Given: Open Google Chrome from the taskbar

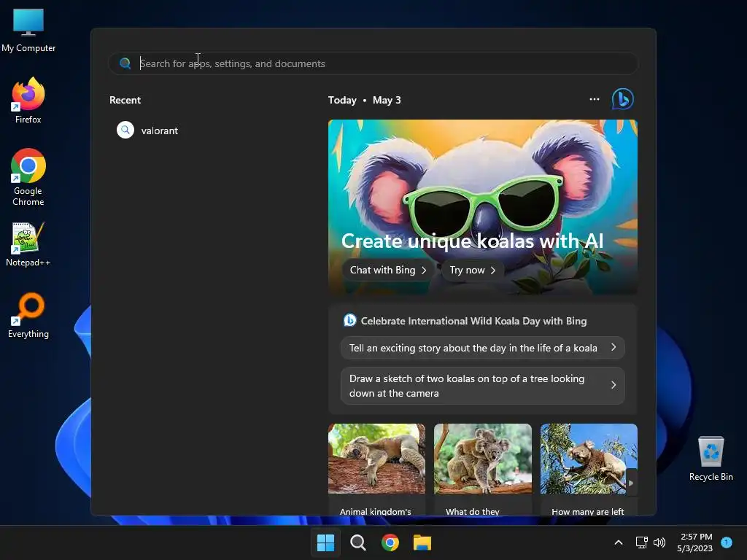Looking at the screenshot, I should click(x=390, y=542).
